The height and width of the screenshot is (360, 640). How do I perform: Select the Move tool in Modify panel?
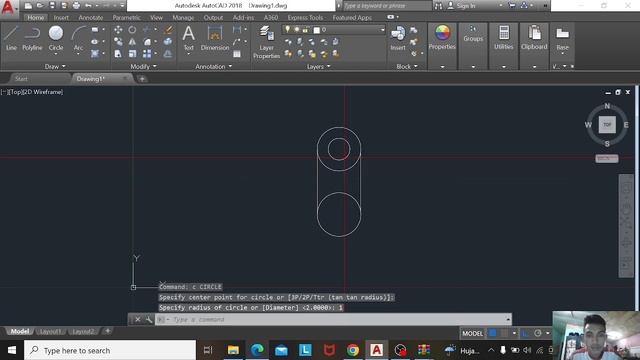(118, 29)
